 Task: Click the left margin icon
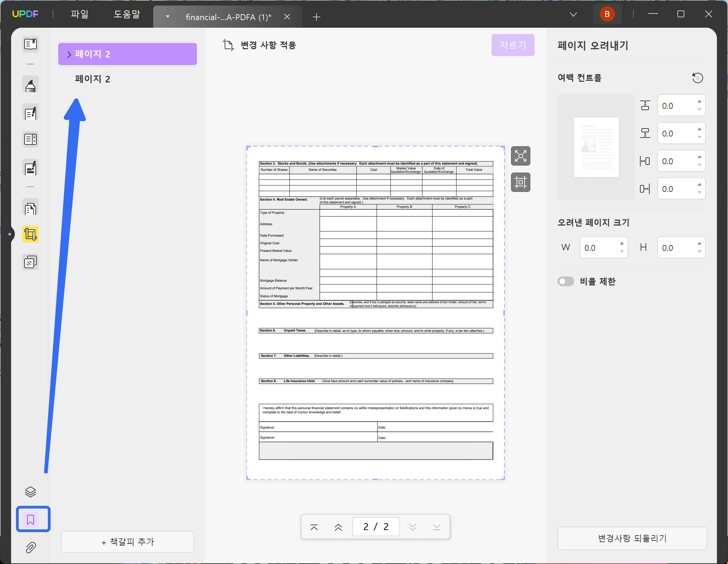(645, 161)
